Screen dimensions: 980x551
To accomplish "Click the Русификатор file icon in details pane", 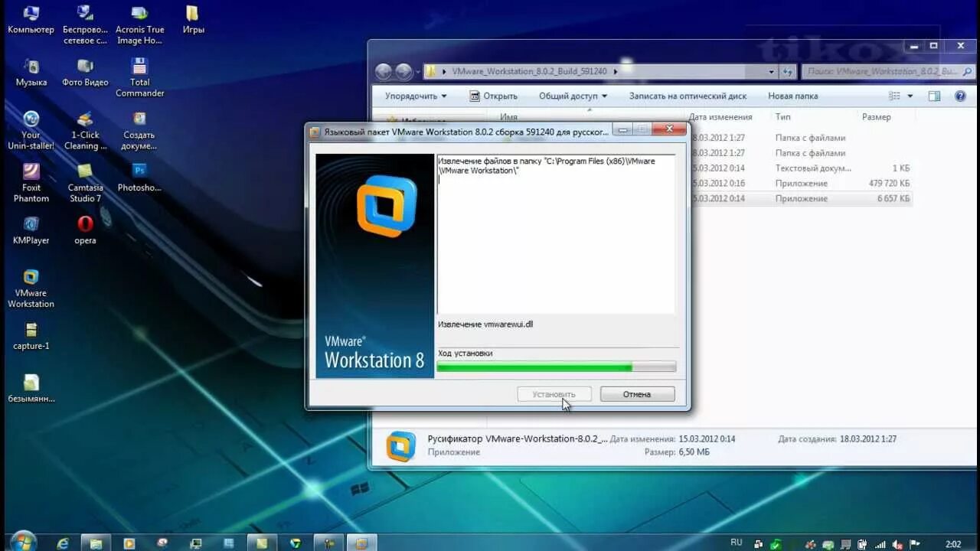I will [401, 446].
